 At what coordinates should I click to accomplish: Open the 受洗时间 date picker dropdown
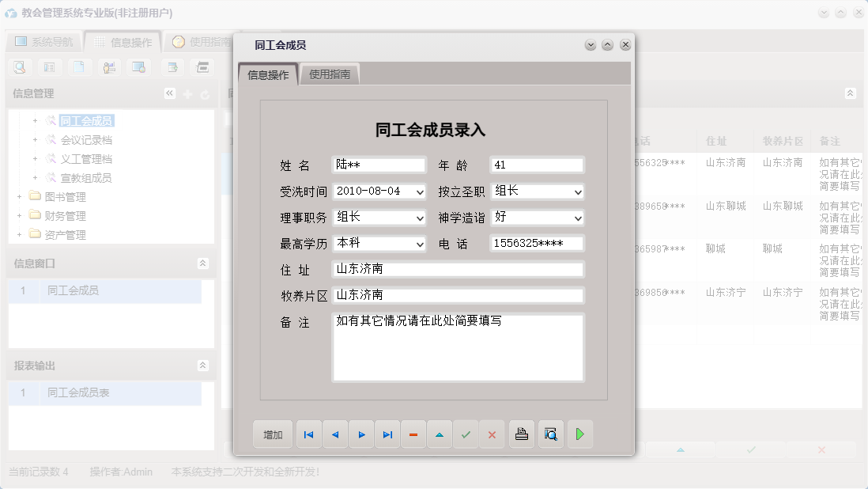coord(422,191)
